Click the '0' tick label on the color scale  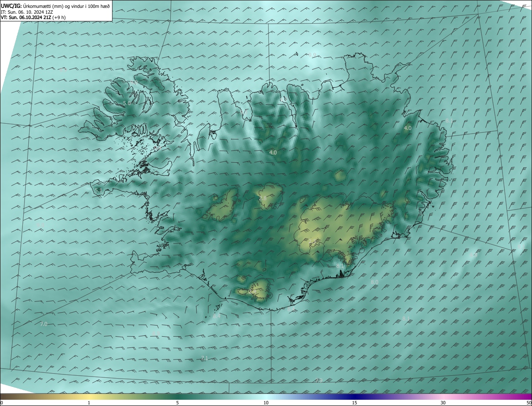[x=2, y=403]
